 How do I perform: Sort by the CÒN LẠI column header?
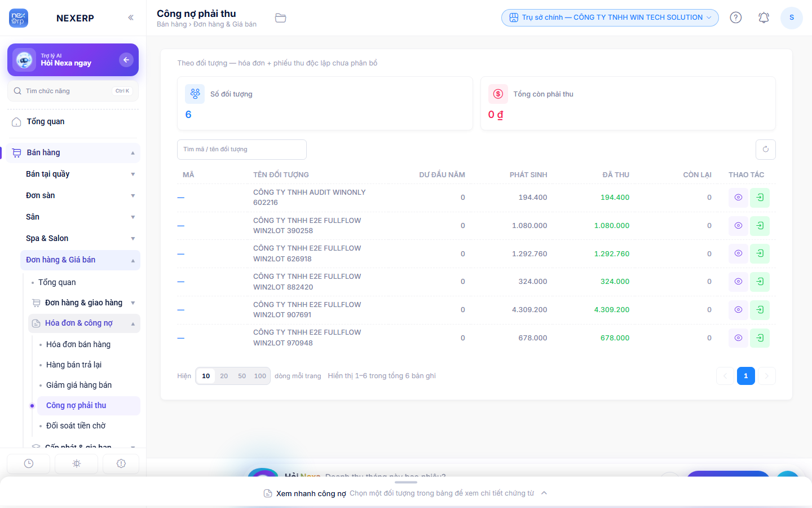pos(697,175)
